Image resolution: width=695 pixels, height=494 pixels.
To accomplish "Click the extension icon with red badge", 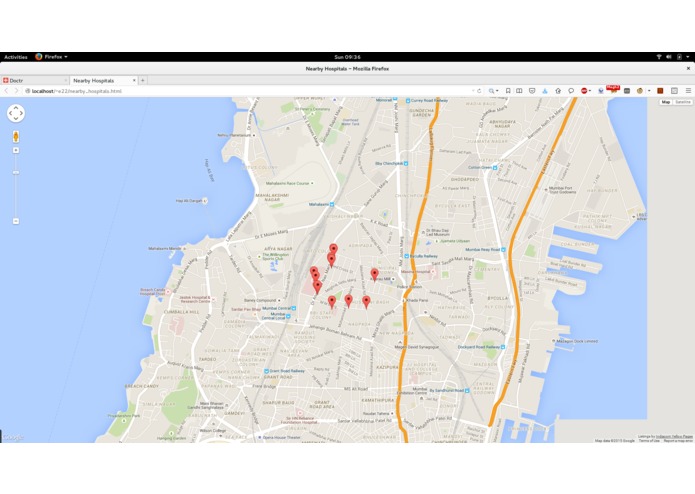I will [613, 89].
